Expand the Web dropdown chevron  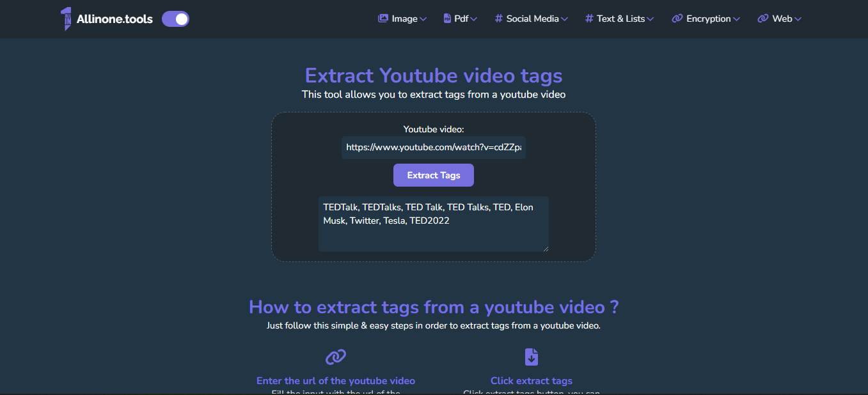click(x=798, y=19)
